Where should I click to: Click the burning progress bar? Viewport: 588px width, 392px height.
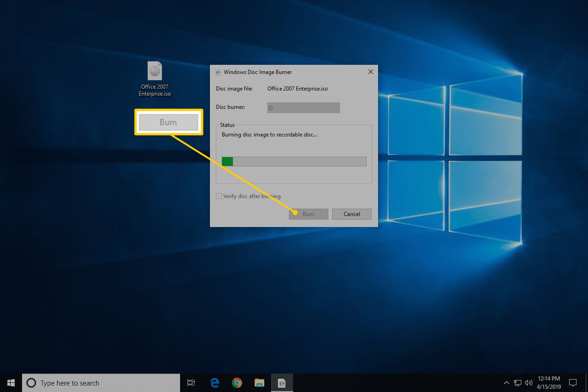(294, 161)
